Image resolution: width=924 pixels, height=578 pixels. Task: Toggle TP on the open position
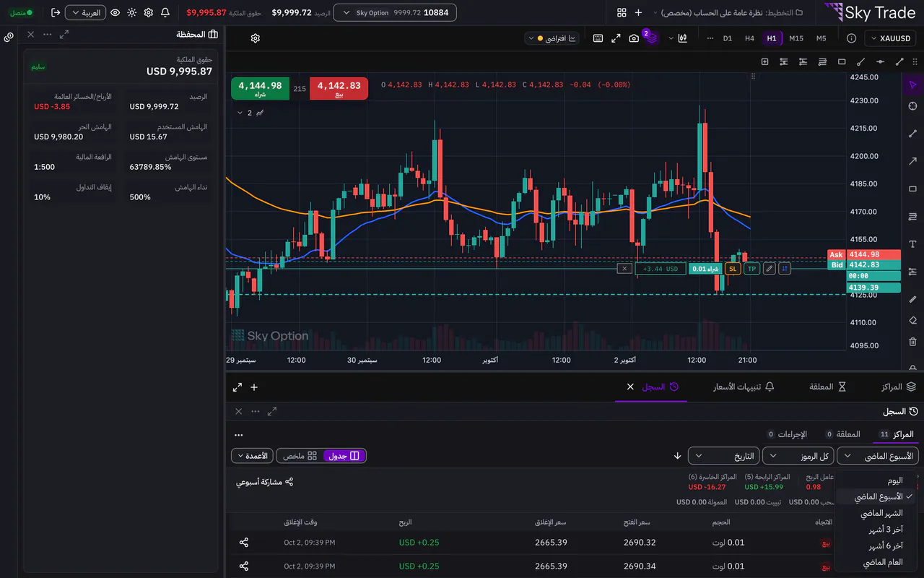point(751,269)
